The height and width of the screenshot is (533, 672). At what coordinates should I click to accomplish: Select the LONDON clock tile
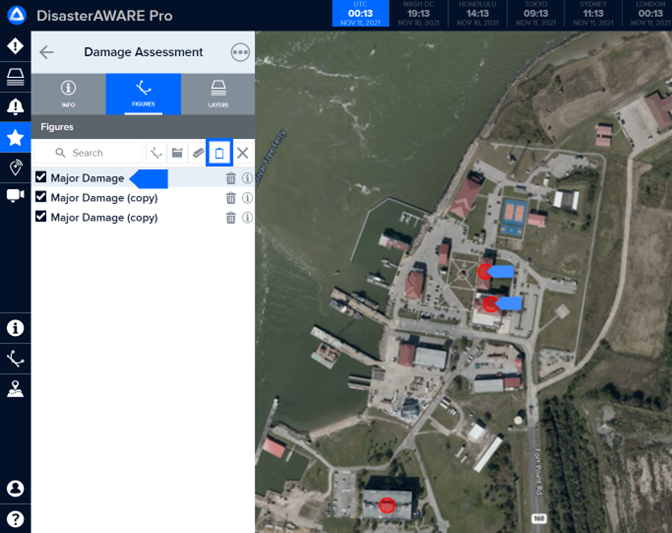[x=650, y=13]
